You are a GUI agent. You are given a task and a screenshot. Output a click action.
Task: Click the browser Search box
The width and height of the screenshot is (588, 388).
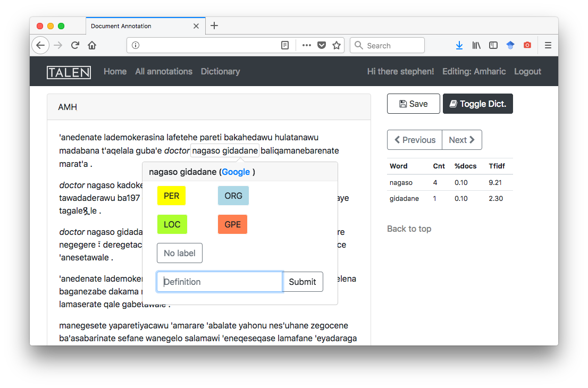coord(388,45)
